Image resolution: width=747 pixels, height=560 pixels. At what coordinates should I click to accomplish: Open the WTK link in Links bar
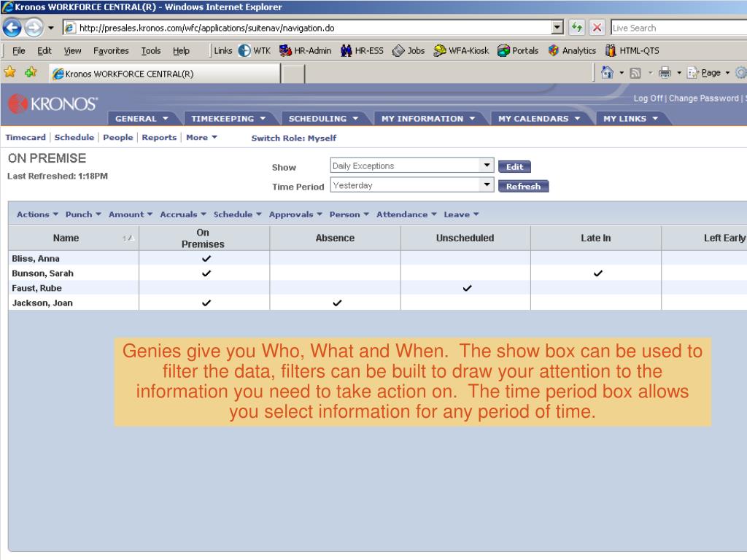click(255, 50)
